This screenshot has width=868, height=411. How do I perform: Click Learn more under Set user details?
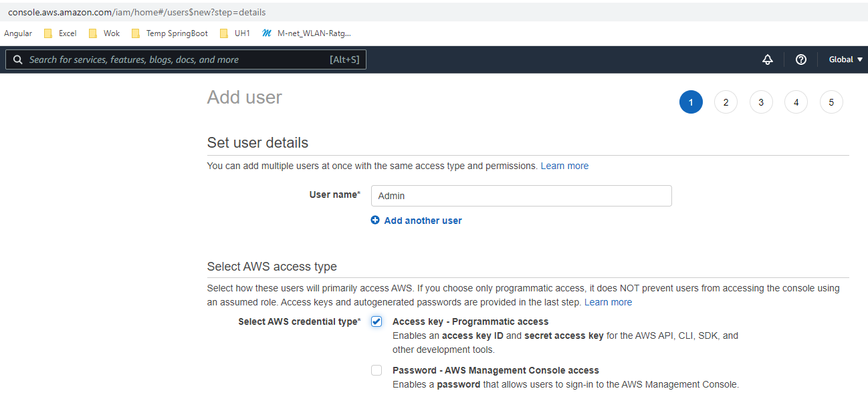(564, 166)
